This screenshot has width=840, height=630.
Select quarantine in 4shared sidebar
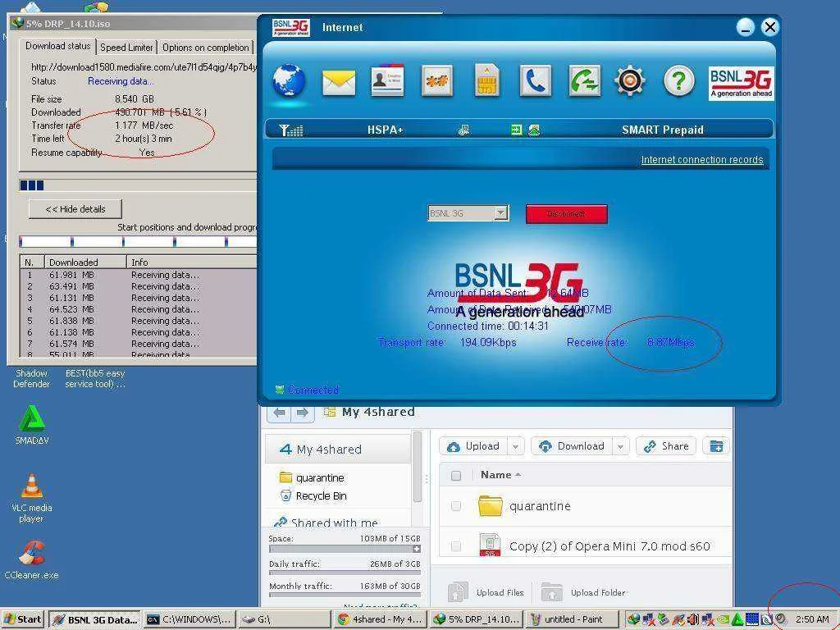313,477
